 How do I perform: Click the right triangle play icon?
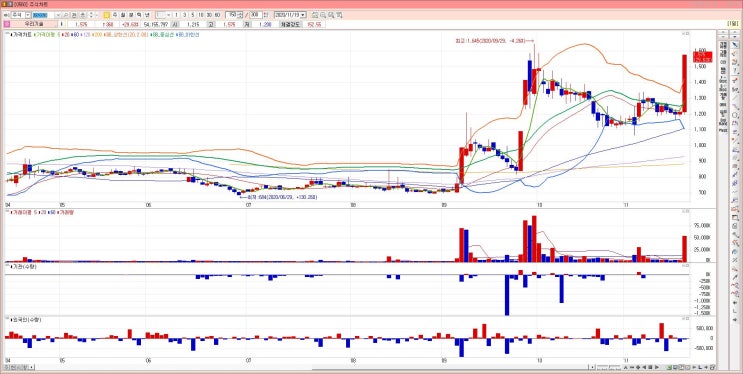657,367
